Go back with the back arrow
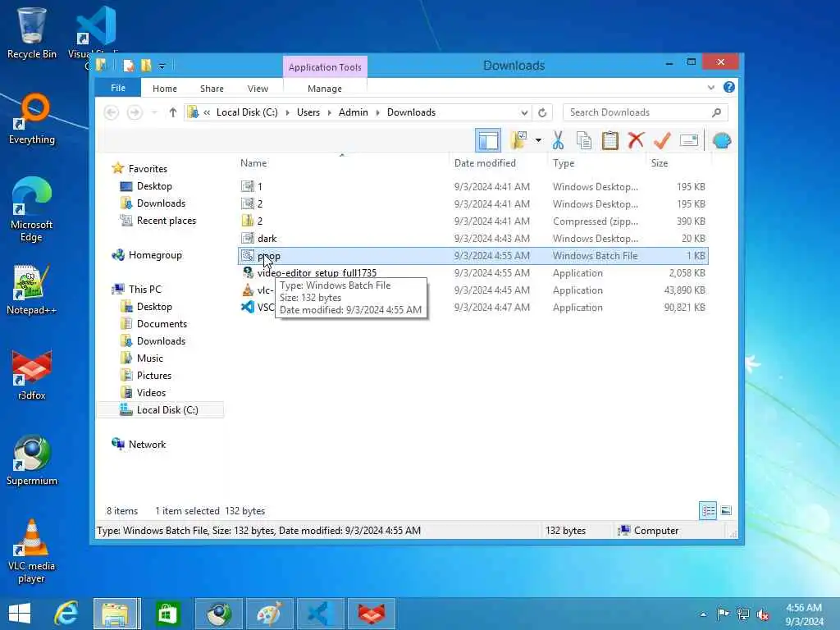The height and width of the screenshot is (630, 840). coord(112,112)
